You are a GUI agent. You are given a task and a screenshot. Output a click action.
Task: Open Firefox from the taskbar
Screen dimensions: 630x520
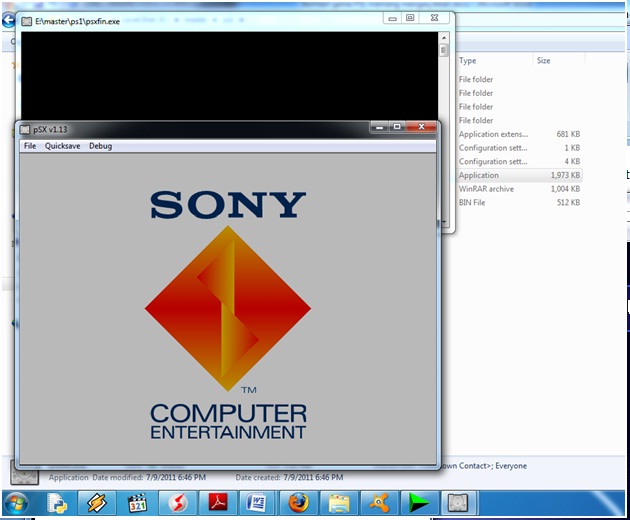tap(298, 503)
